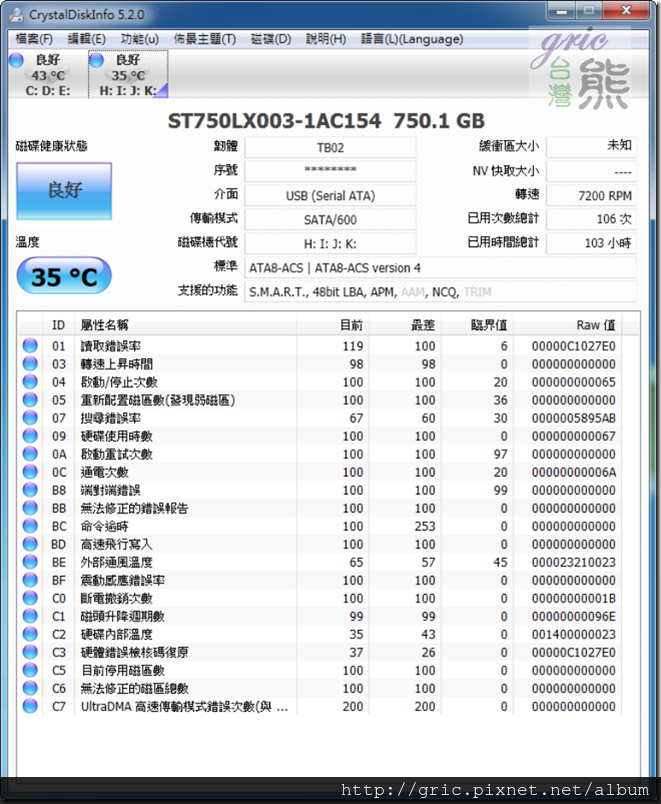Screen dimensions: 661x804
Task: Click status orb for attribute BD 高速飛行寫入
Action: coord(30,544)
